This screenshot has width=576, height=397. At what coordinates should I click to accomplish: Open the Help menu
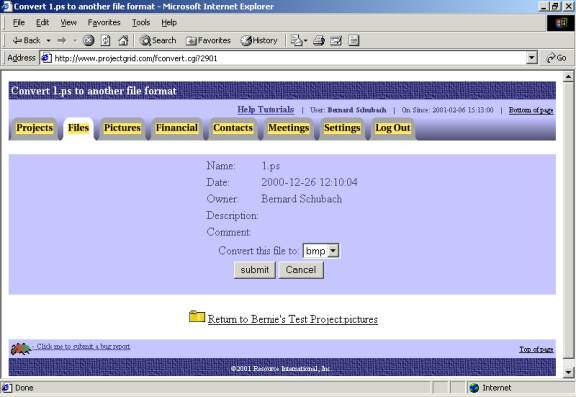pyautogui.click(x=169, y=23)
